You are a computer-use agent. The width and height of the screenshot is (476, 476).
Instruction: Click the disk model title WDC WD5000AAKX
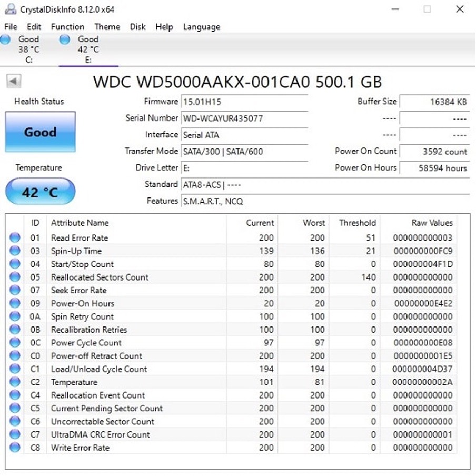(x=237, y=82)
